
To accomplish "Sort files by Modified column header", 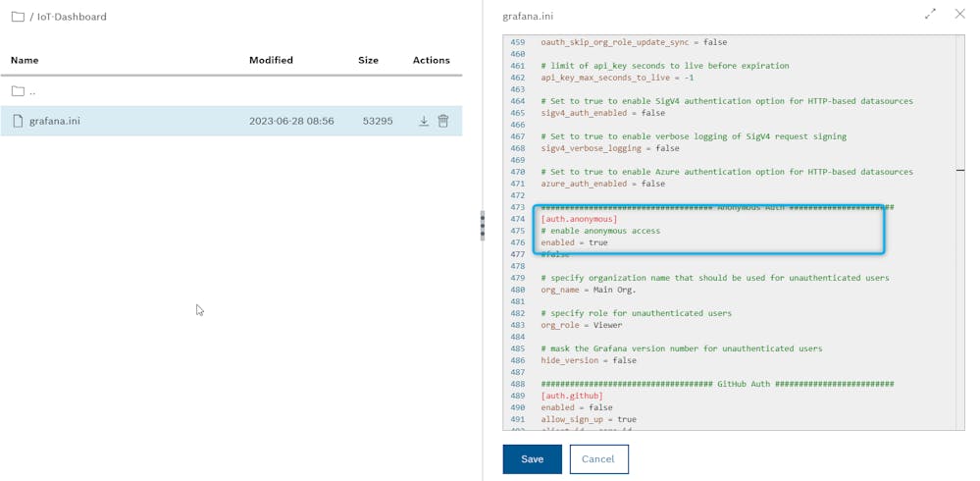I will click(271, 60).
